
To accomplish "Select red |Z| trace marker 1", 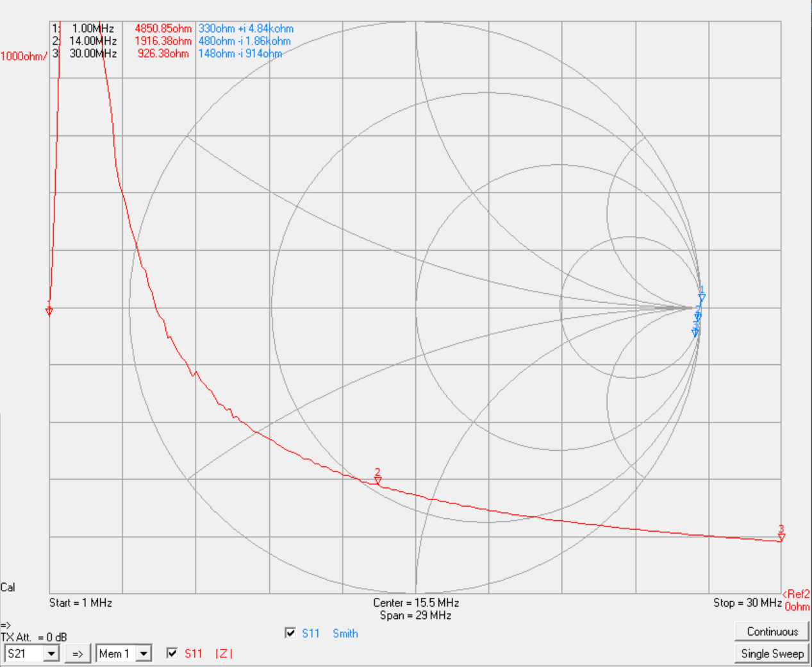I will coord(49,310).
